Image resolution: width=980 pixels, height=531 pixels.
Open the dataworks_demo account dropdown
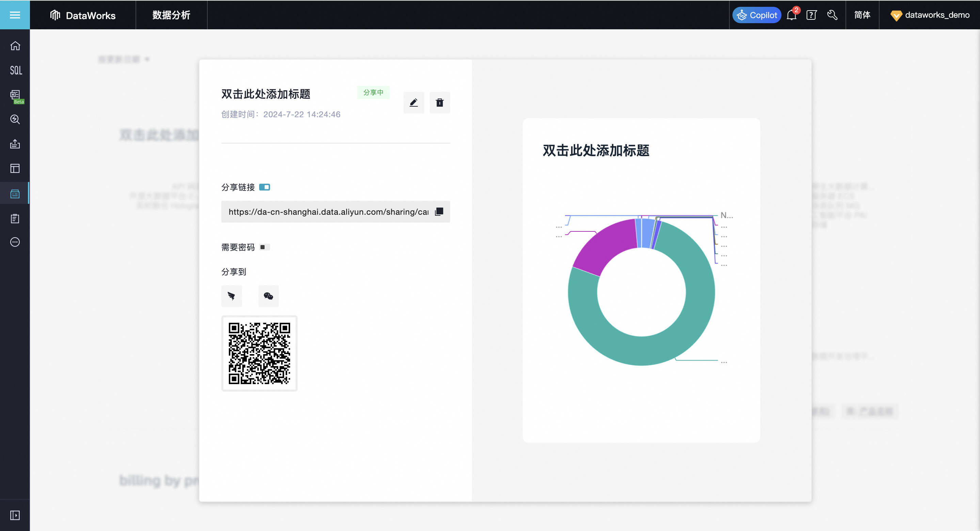(930, 15)
